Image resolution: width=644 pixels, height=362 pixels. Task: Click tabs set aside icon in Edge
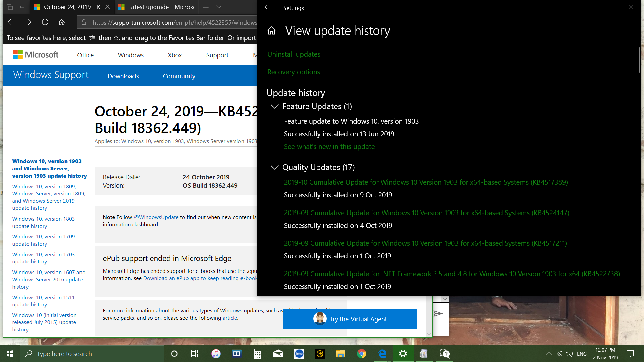(x=10, y=7)
